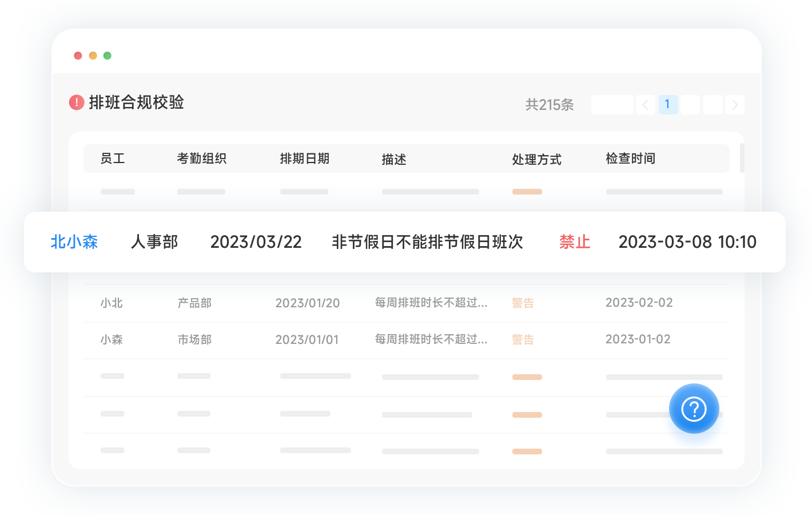This screenshot has height=515, width=812.
Task: Click the 禁止 status label
Action: click(575, 242)
